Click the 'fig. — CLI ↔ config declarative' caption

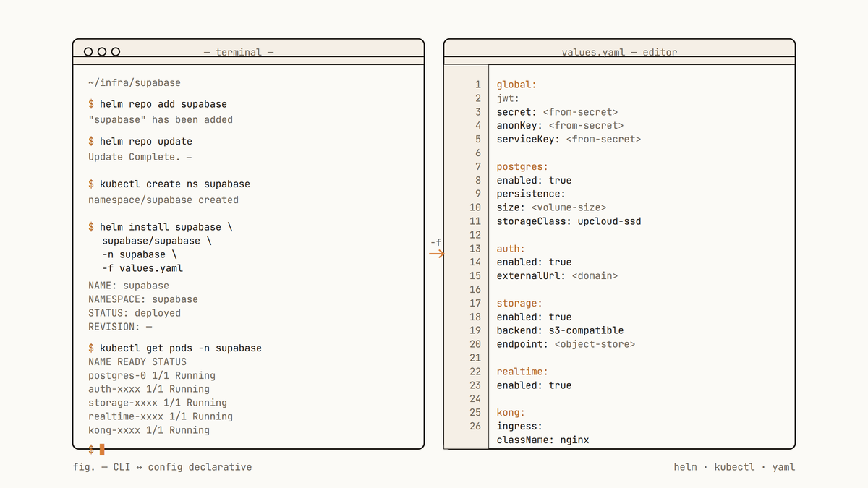pos(163,467)
